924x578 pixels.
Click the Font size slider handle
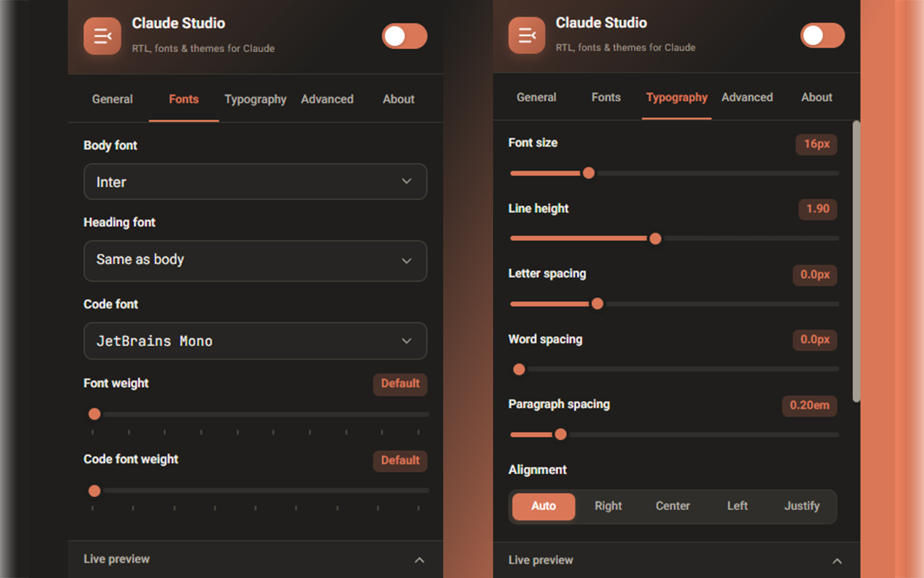coord(589,173)
